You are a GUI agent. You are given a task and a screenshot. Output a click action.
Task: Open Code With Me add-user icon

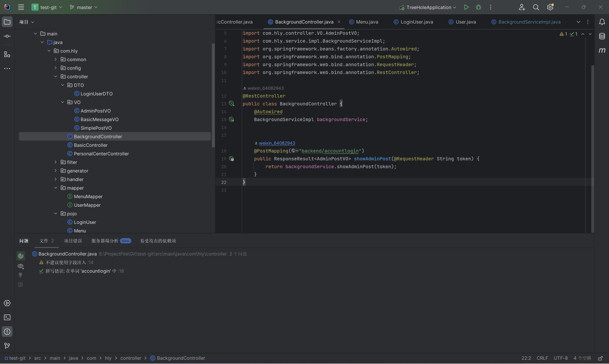click(522, 7)
